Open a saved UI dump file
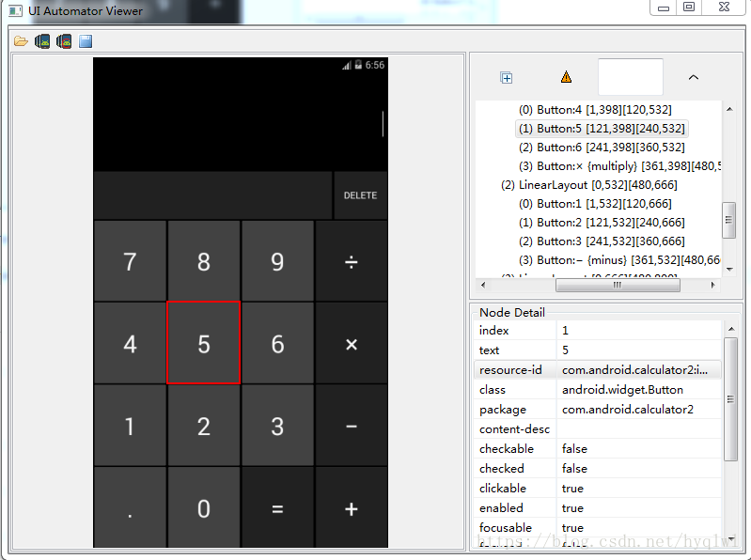 [21, 41]
